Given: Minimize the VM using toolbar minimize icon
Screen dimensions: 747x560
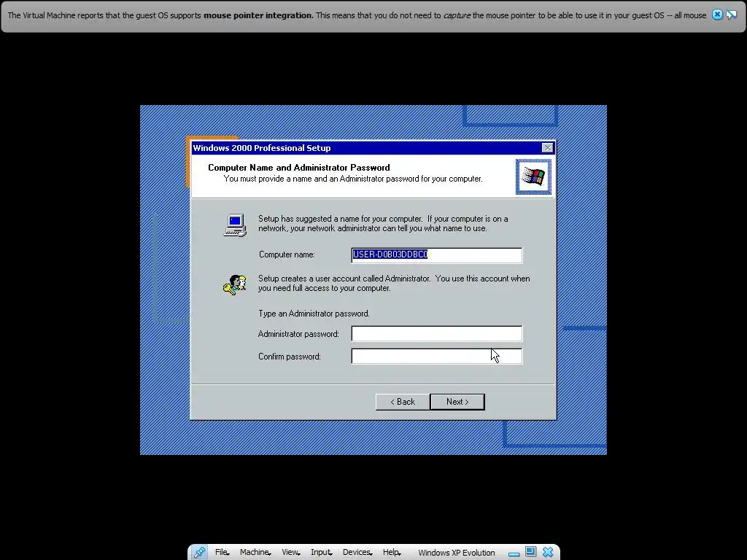Looking at the screenshot, I should [514, 553].
